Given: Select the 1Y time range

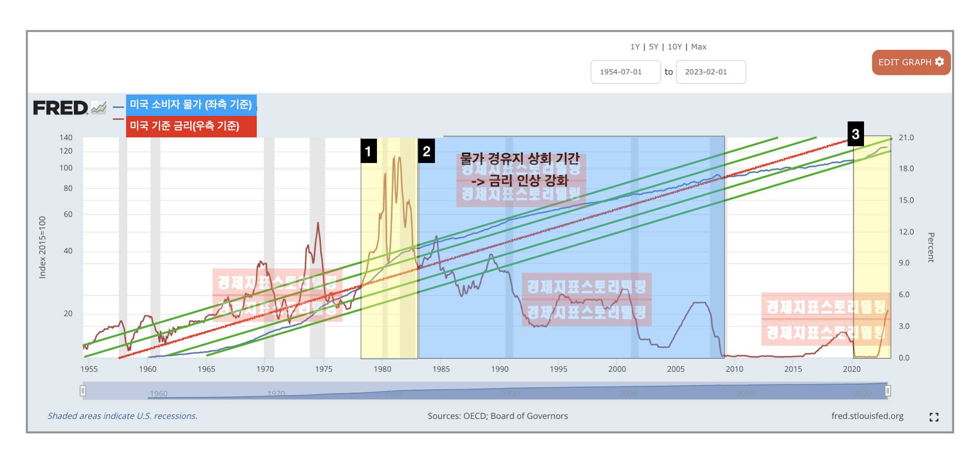Looking at the screenshot, I should [x=635, y=47].
